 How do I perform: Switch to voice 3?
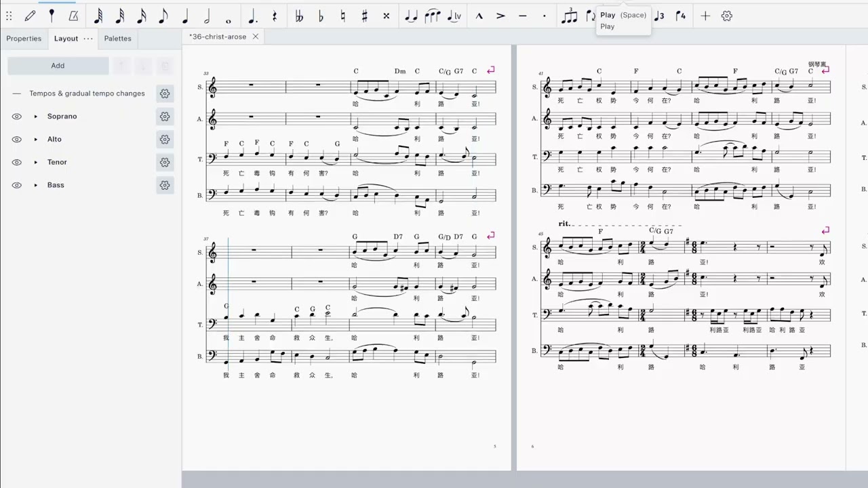coord(659,16)
